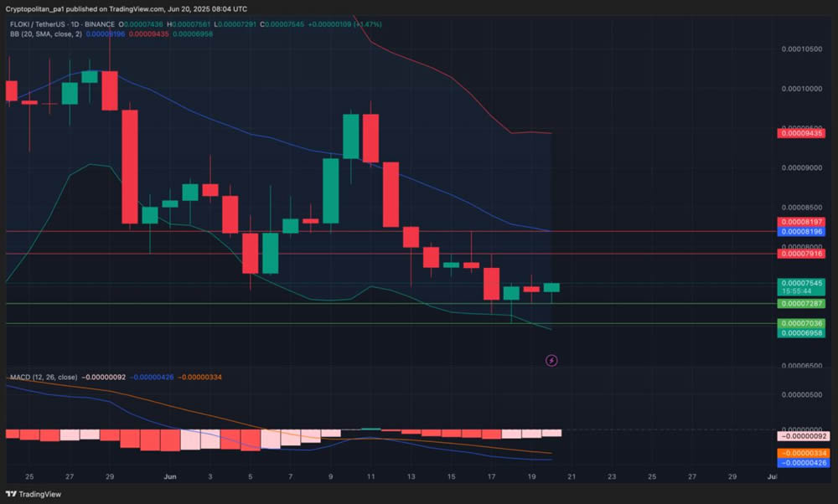Click the Jul label on the time axis
Viewport: 838px width, 504px height.
(773, 476)
